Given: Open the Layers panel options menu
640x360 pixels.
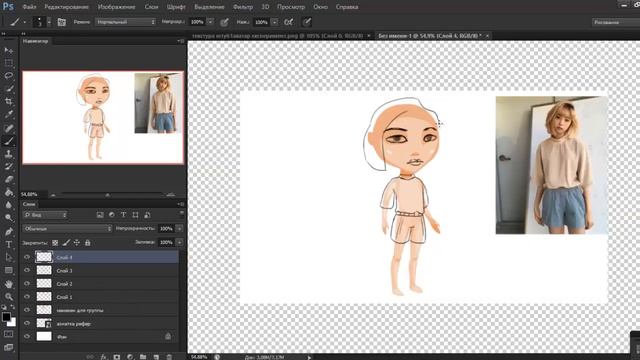Looking at the screenshot, I should pos(181,204).
